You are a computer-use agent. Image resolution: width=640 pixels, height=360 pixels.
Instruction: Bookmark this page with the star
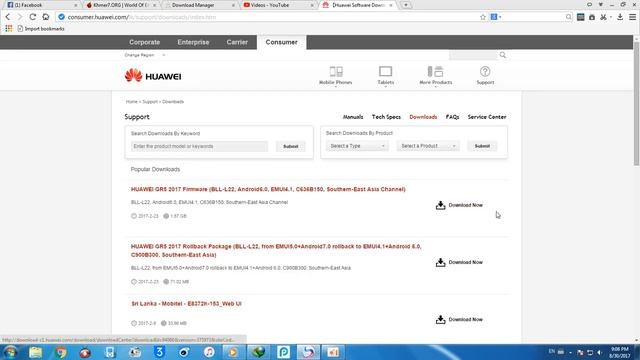point(483,17)
